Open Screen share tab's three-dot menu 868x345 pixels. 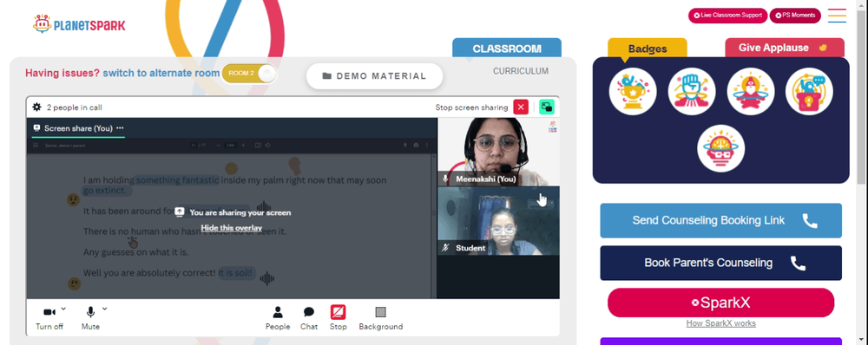click(x=120, y=127)
